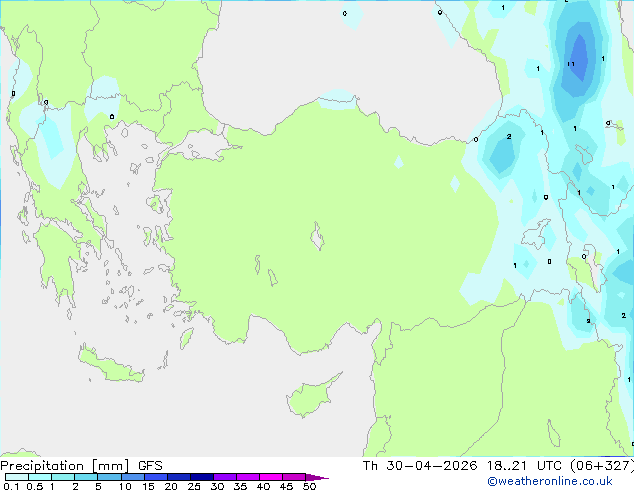Pick the legend swatch between 15 and 20
The height and width of the screenshot is (490, 634).
[156, 477]
